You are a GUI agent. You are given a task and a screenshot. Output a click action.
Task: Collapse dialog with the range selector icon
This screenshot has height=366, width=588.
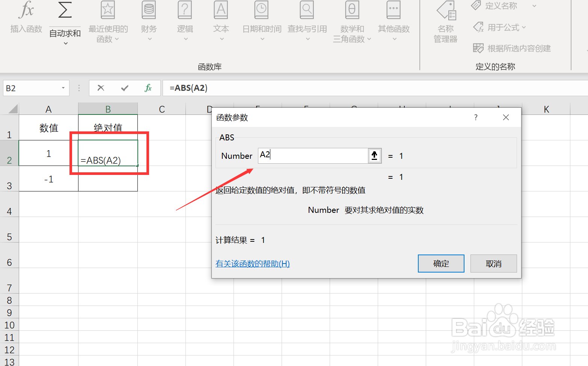click(374, 155)
